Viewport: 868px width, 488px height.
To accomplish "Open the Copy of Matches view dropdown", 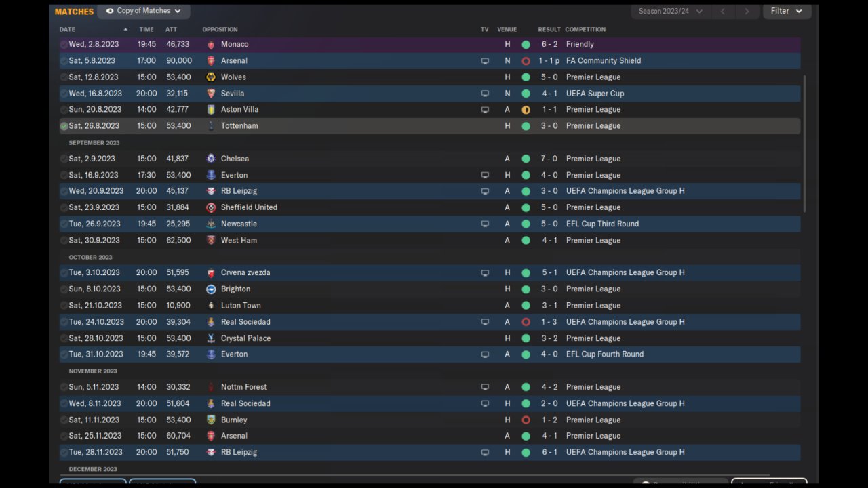I will pos(144,11).
